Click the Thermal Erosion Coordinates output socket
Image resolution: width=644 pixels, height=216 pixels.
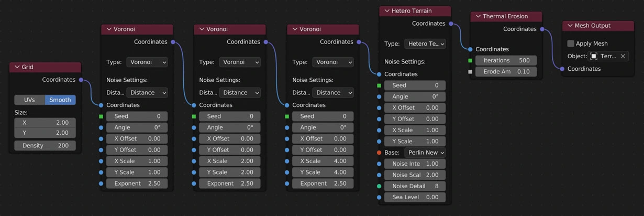542,29
